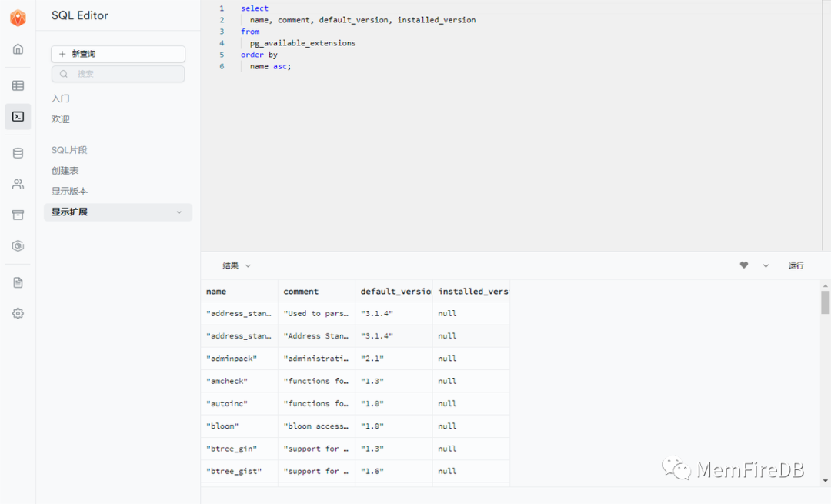The image size is (831, 504).
Task: Open the Settings gear icon
Action: click(18, 313)
